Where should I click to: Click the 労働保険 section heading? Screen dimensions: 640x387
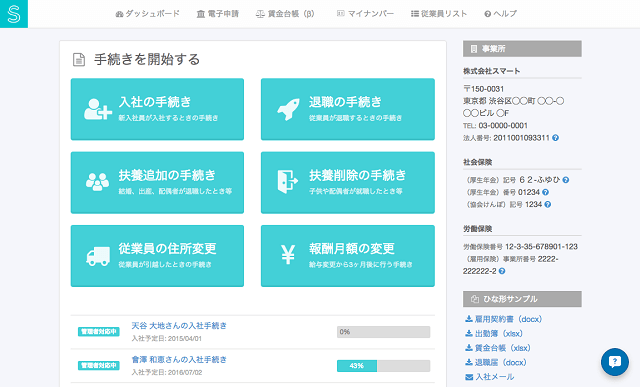pyautogui.click(x=478, y=229)
